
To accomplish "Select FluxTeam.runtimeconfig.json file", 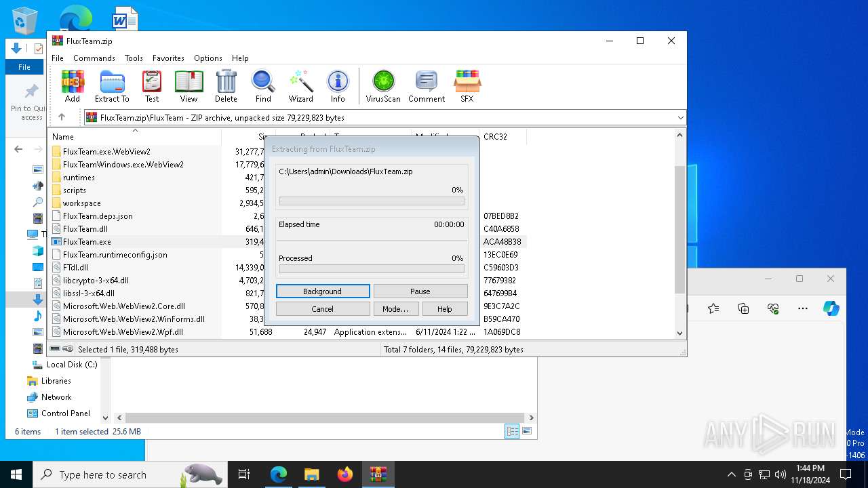I will click(x=115, y=255).
